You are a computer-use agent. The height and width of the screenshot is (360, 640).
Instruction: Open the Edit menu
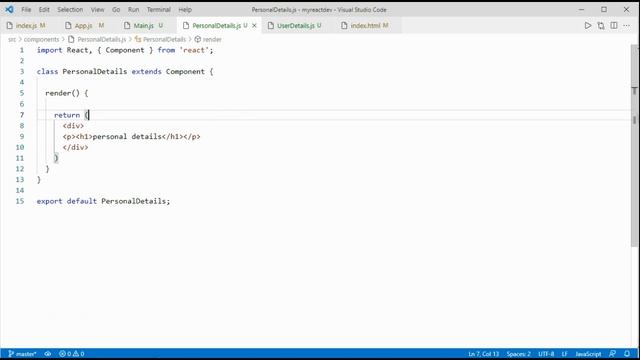pyautogui.click(x=44, y=9)
